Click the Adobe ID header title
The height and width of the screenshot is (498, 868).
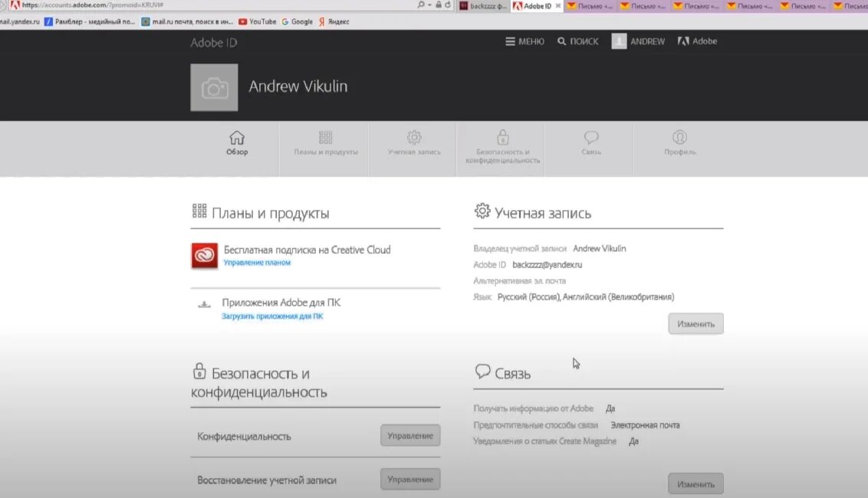tap(214, 43)
